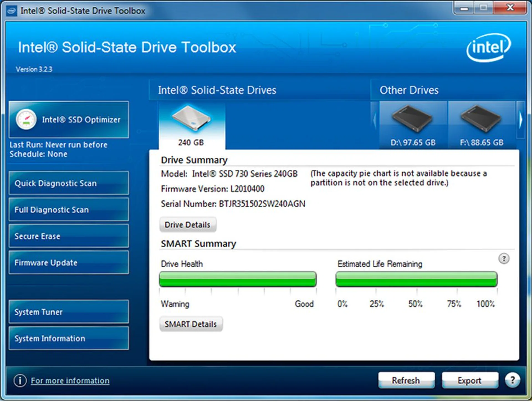532x402 pixels.
Task: Follow the For more information link
Action: point(70,381)
